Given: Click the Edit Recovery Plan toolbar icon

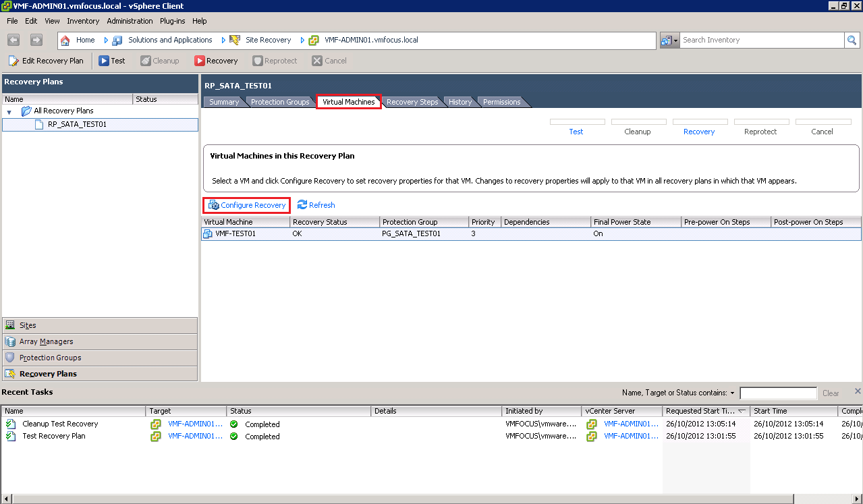Looking at the screenshot, I should [13, 61].
